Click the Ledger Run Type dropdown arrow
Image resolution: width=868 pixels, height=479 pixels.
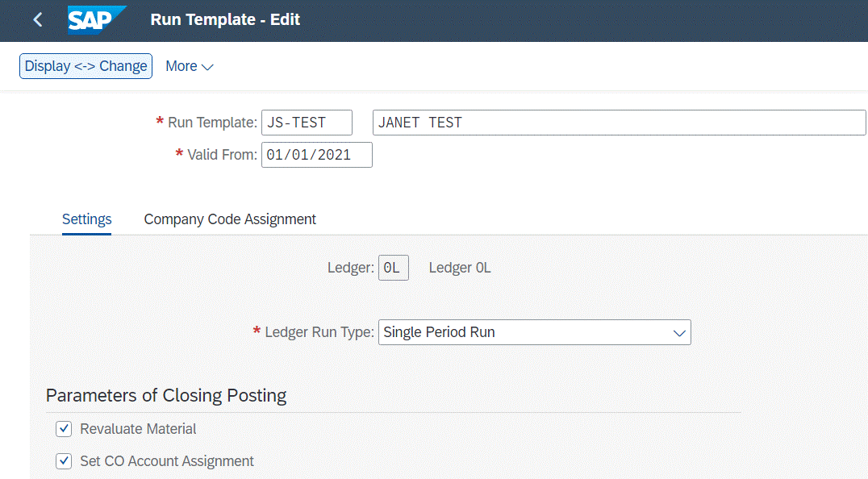[x=679, y=331]
